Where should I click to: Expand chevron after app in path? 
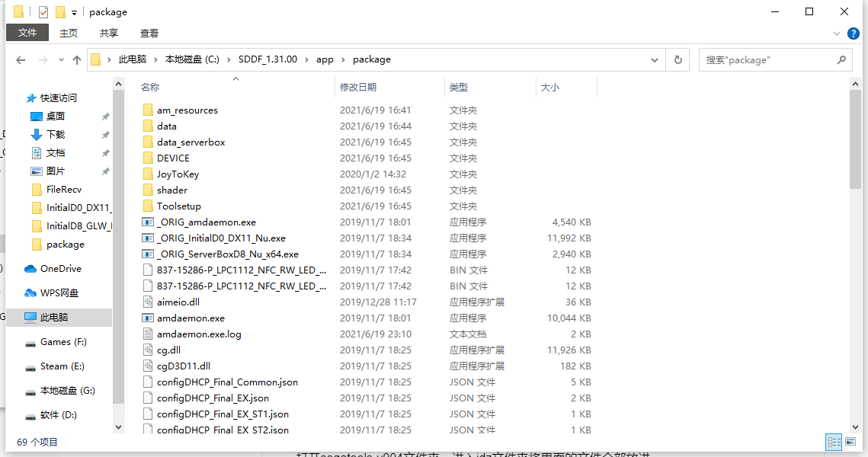click(x=343, y=59)
